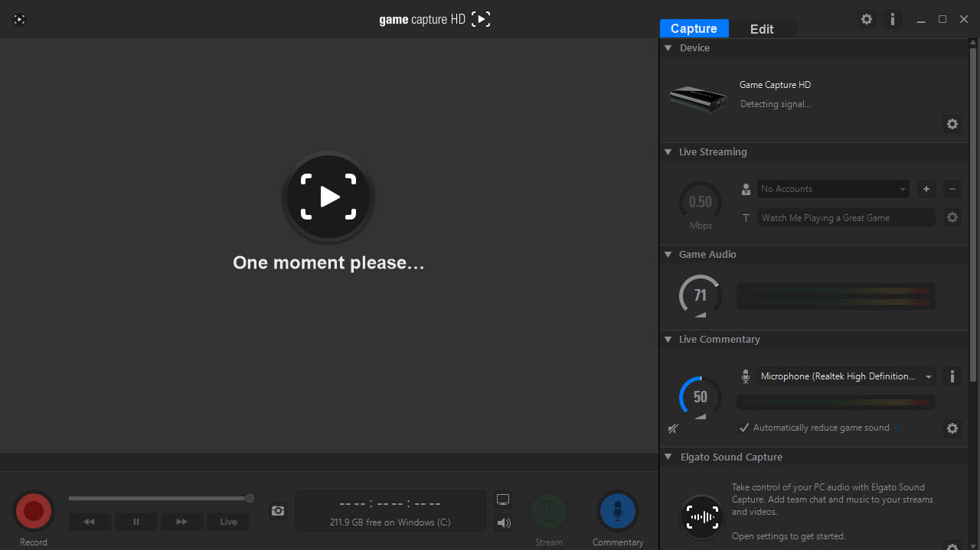Toggle the mute microphone icon
This screenshot has width=980, height=550.
tap(673, 428)
